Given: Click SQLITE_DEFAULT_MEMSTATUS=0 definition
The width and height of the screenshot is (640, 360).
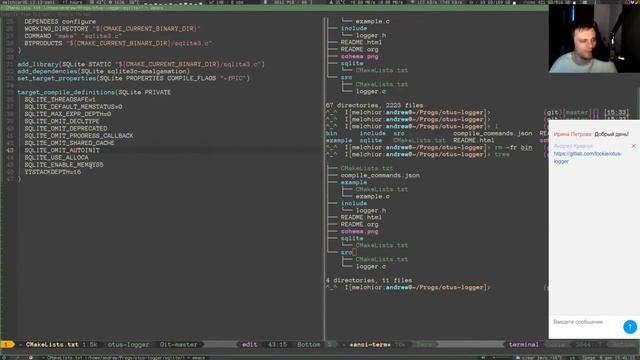Looking at the screenshot, I should tap(73, 107).
